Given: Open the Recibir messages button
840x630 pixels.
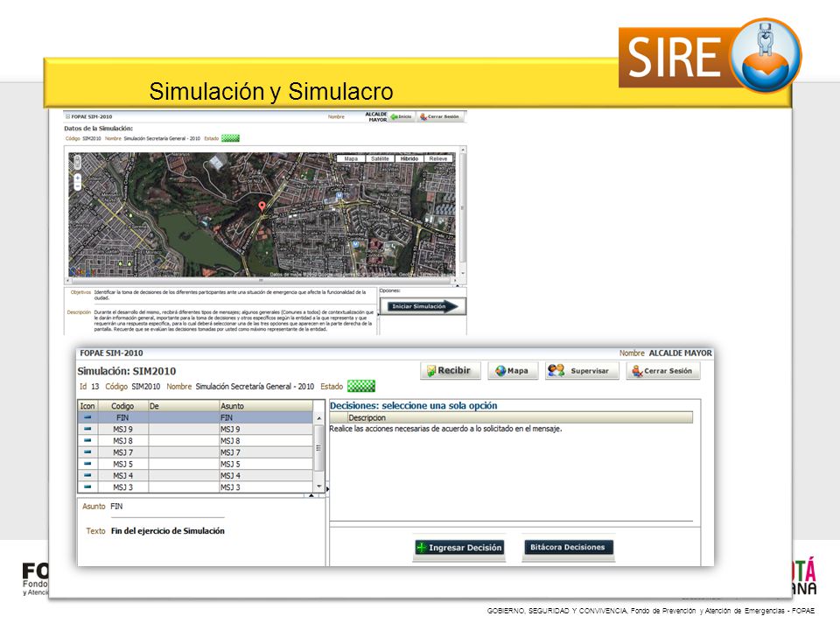Looking at the screenshot, I should [x=451, y=371].
